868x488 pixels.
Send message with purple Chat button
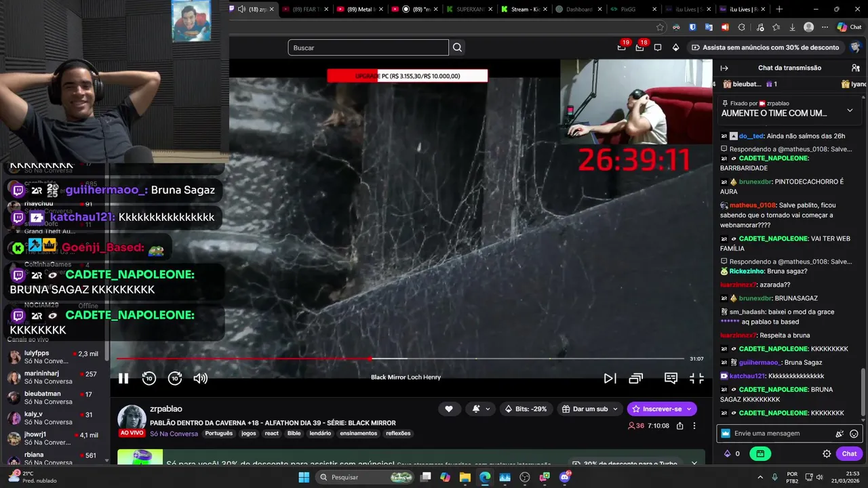point(850,453)
